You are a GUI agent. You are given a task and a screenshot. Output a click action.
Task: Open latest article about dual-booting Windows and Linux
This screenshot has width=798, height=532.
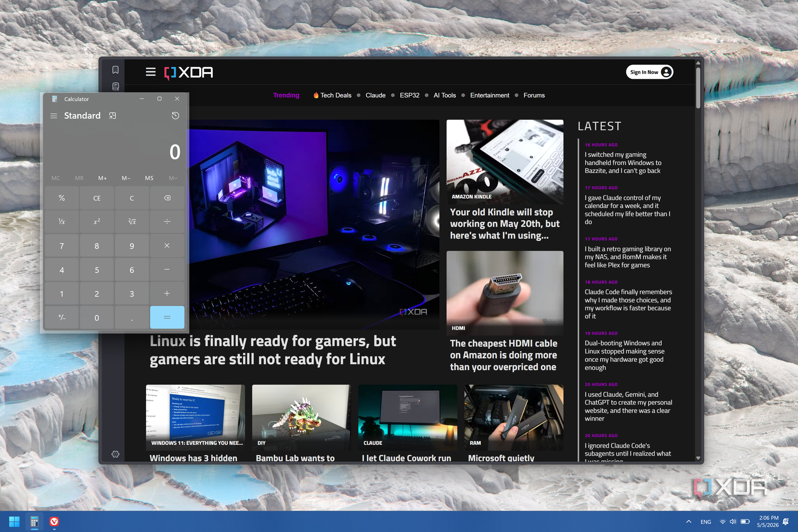point(624,355)
